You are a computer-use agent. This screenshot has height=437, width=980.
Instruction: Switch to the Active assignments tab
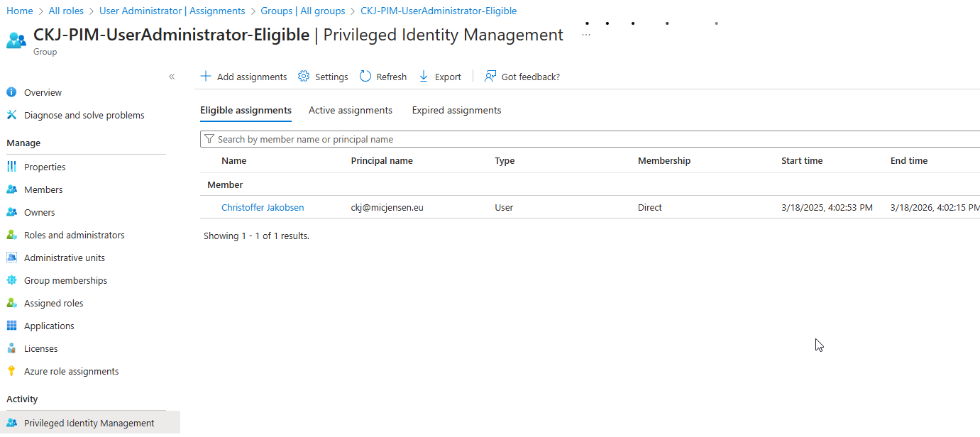pyautogui.click(x=350, y=110)
